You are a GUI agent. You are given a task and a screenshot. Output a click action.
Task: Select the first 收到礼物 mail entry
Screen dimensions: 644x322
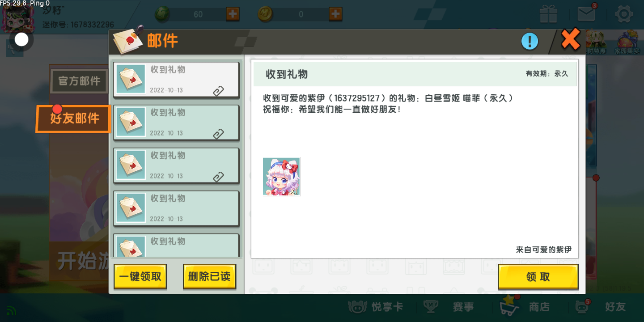point(176,79)
